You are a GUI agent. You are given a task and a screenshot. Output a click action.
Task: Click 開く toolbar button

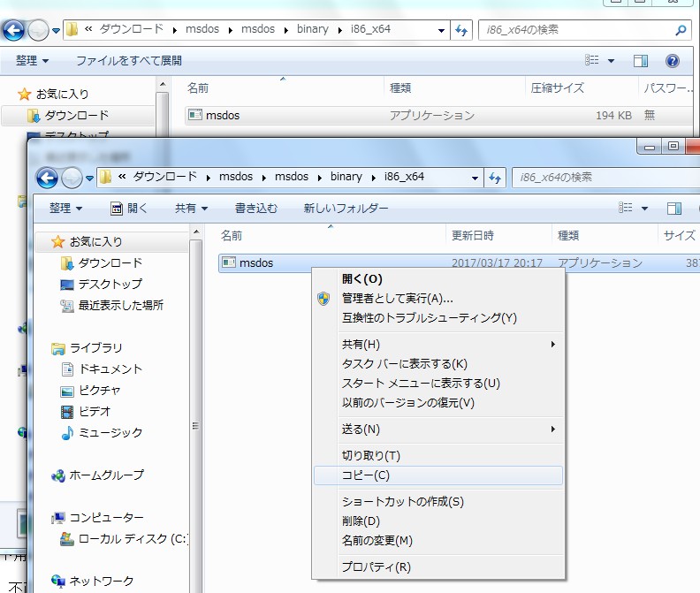coord(129,208)
